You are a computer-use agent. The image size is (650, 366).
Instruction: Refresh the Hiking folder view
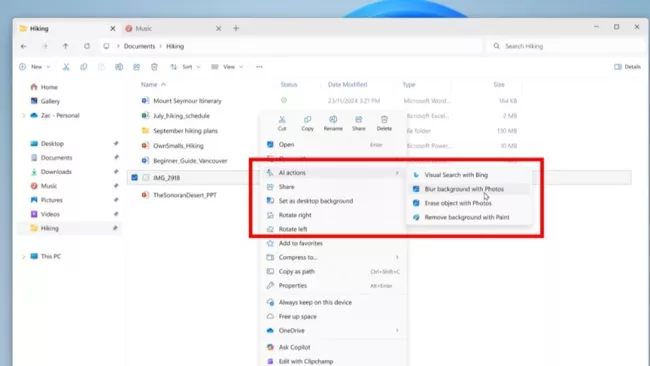click(x=87, y=46)
